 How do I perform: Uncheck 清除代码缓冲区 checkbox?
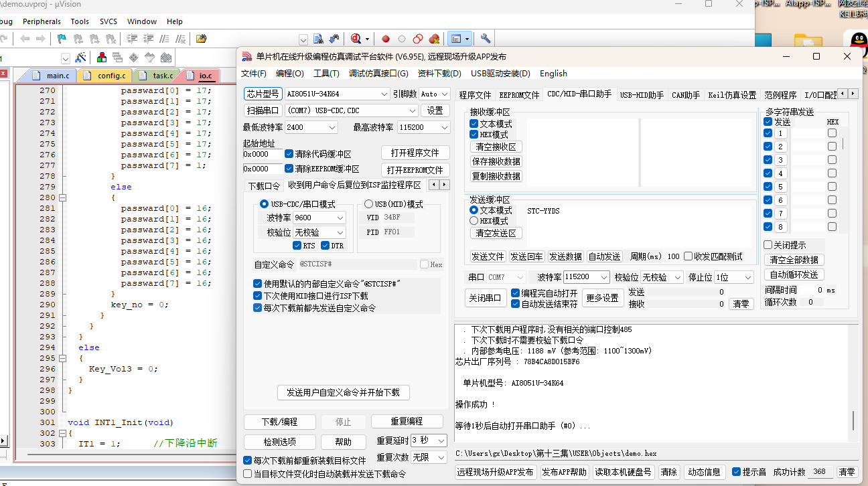[289, 154]
